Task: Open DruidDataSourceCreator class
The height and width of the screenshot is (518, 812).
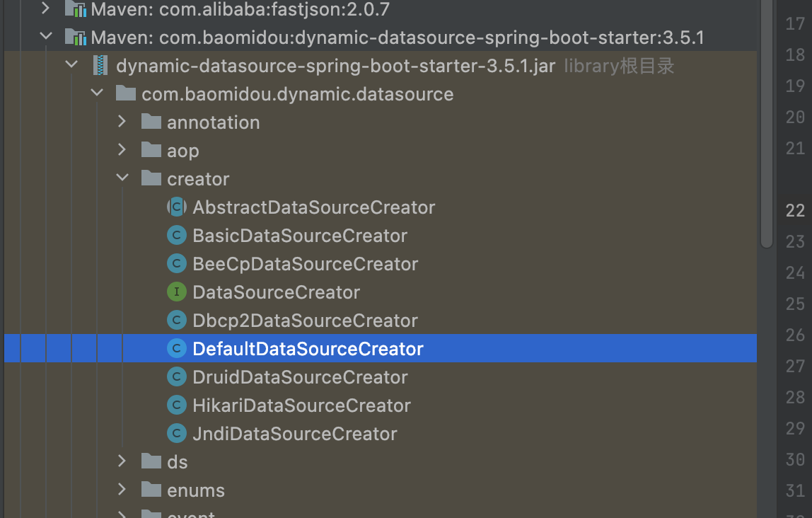Action: (x=301, y=377)
